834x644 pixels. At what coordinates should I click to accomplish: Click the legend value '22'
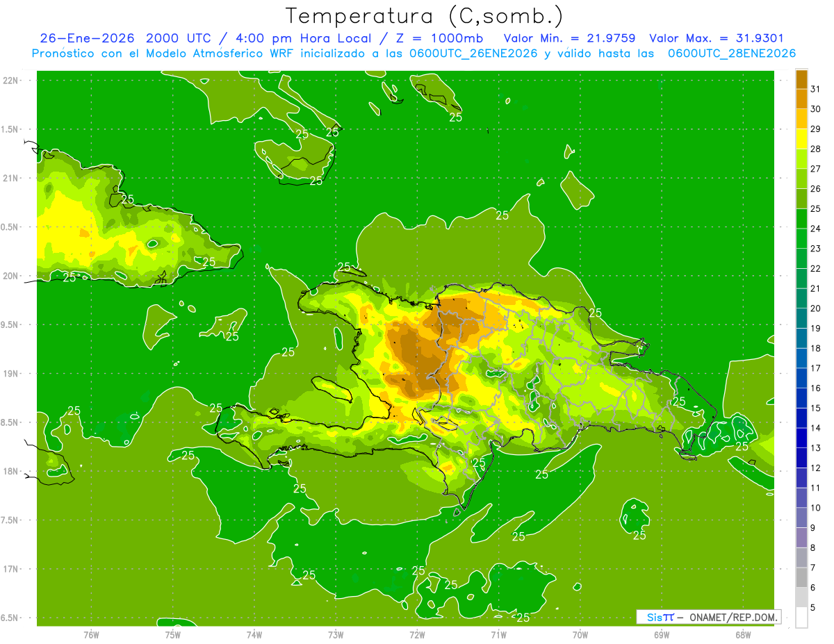815,268
